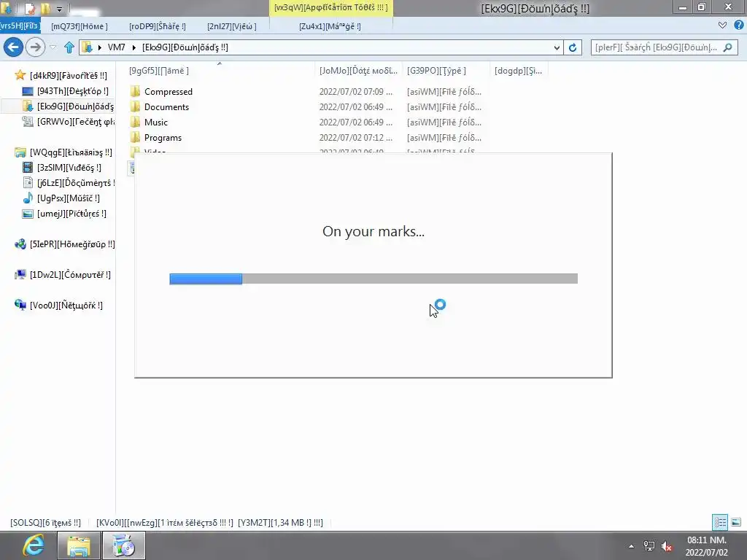Viewport: 747px width, 560px height.
Task: Open the recent locations dropdown arrow
Action: click(x=53, y=47)
